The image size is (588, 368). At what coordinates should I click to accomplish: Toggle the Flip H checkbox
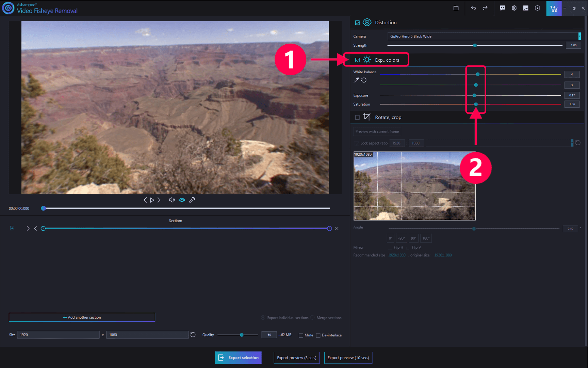pyautogui.click(x=390, y=247)
